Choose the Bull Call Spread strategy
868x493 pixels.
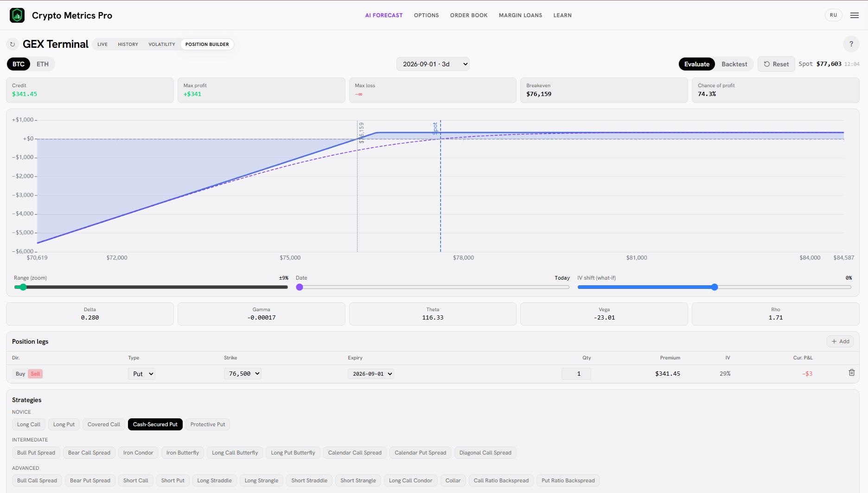pos(37,480)
